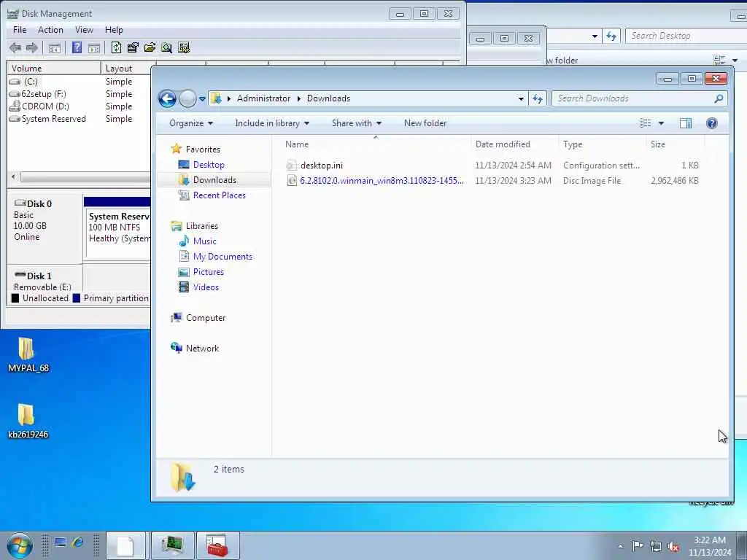Open Action menu in Disk Management
Image resolution: width=747 pixels, height=560 pixels.
[50, 29]
